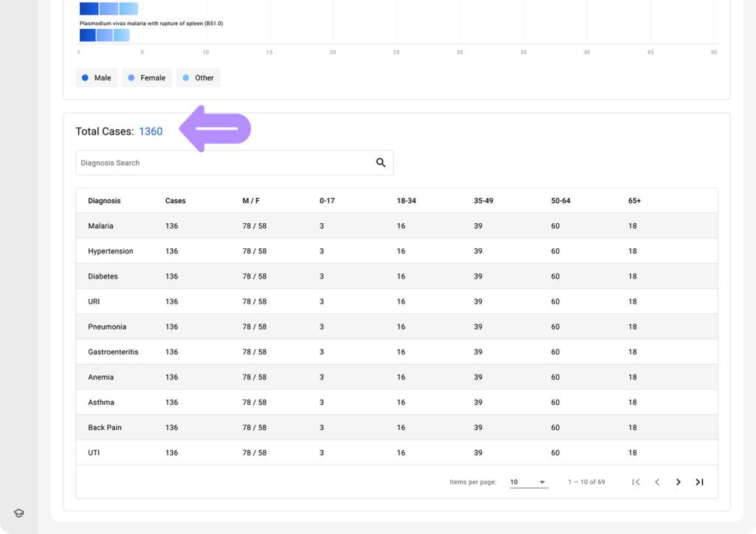
Task: Go to first page of table
Action: click(636, 482)
